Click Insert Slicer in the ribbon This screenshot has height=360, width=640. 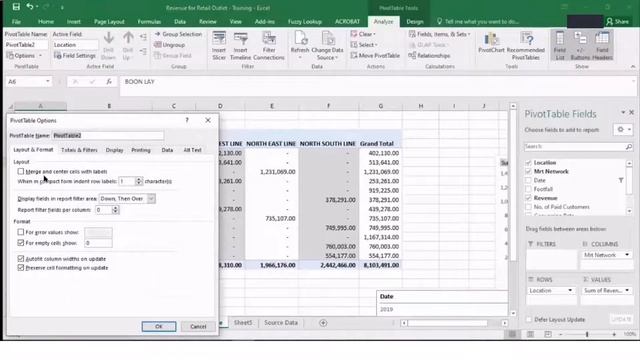pyautogui.click(x=219, y=46)
